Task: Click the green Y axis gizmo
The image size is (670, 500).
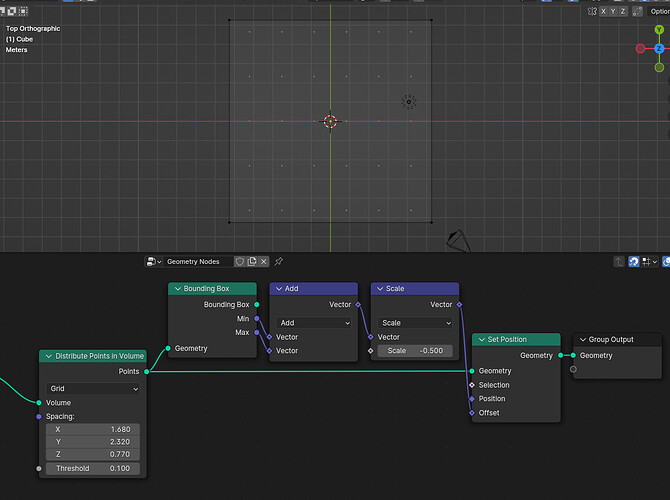Action: pyautogui.click(x=659, y=29)
